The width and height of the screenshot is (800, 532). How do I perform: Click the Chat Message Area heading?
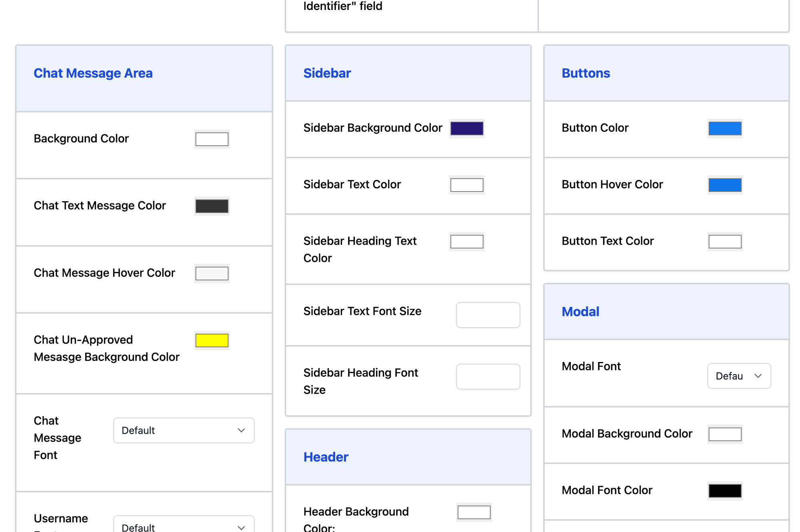point(93,73)
